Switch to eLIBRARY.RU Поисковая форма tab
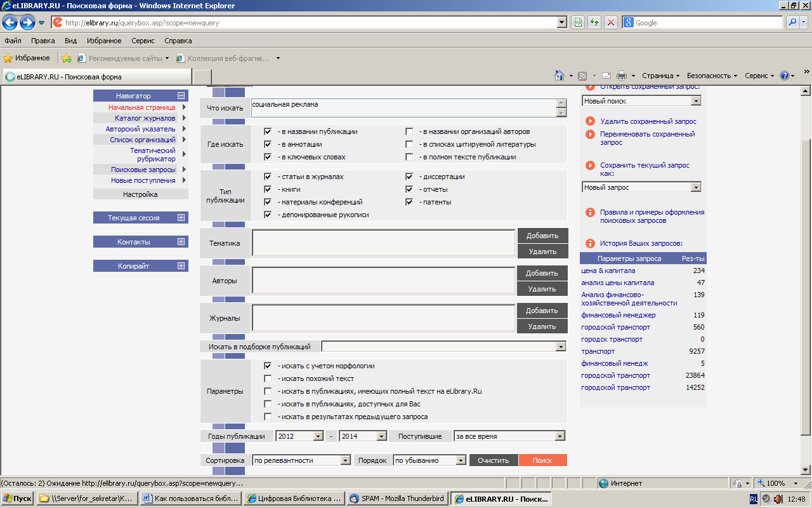The height and width of the screenshot is (508, 812). tap(96, 77)
